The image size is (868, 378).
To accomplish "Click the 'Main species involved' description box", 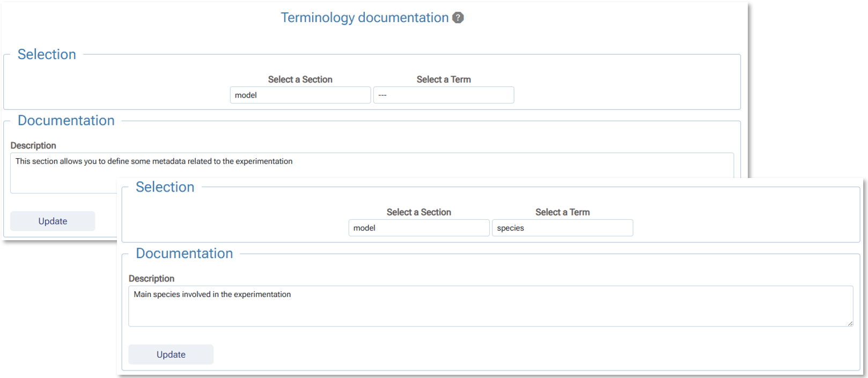I will (x=491, y=306).
